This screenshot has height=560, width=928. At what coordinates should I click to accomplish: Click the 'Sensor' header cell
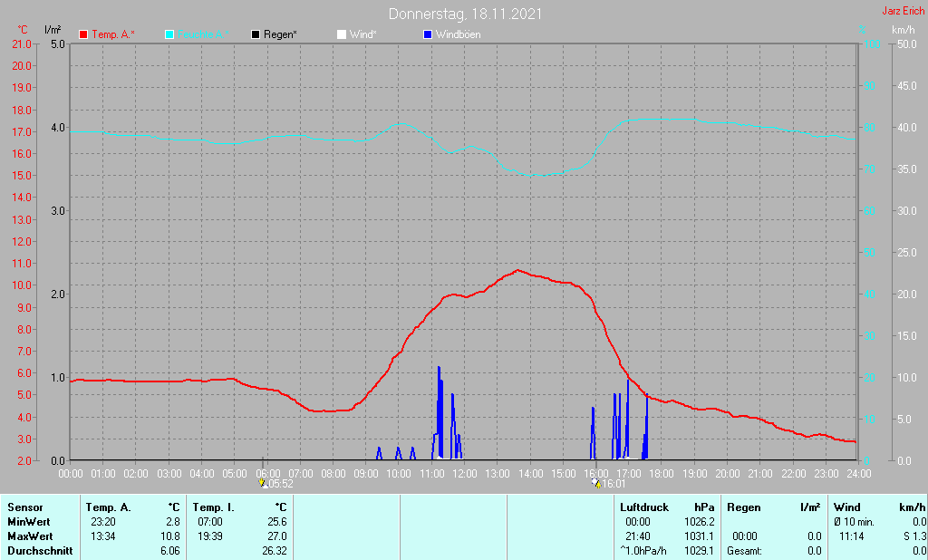point(24,507)
